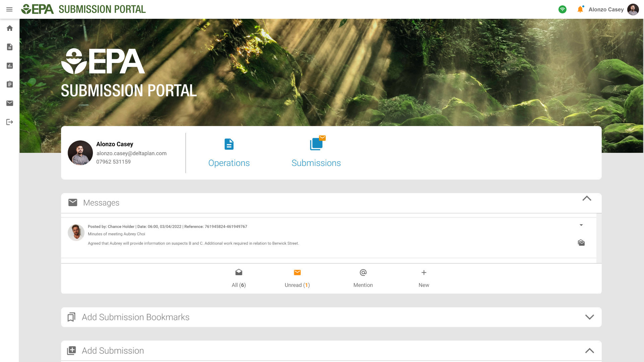This screenshot has width=644, height=362.
Task: Select the Home icon in sidebar
Action: point(10,28)
